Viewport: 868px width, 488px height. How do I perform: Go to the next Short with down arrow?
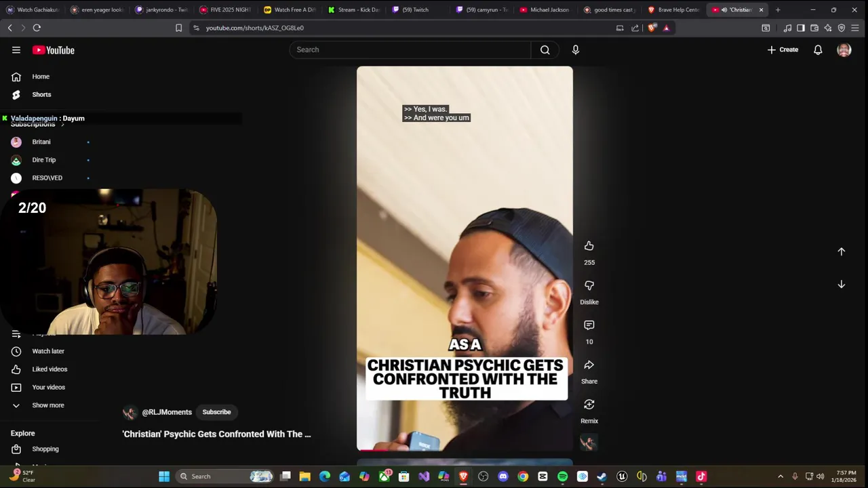(x=841, y=284)
